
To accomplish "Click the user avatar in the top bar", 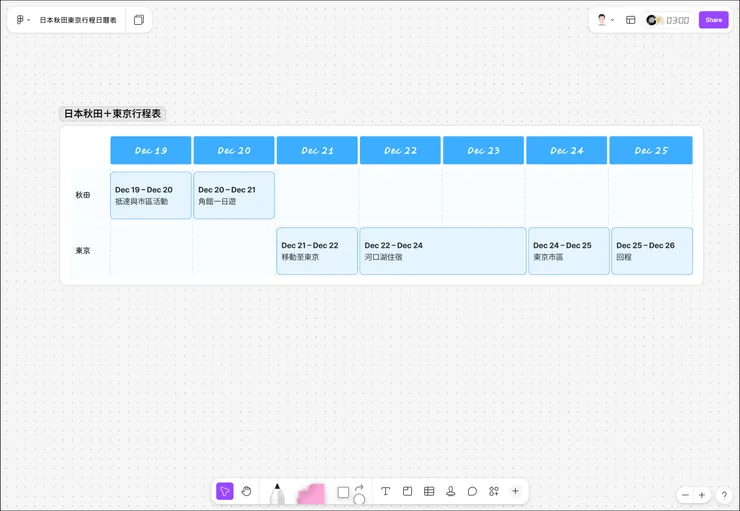I will tap(602, 20).
